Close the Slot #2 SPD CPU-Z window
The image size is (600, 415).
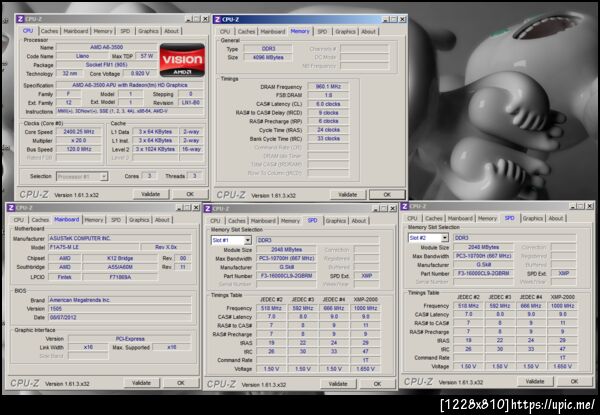(590, 206)
